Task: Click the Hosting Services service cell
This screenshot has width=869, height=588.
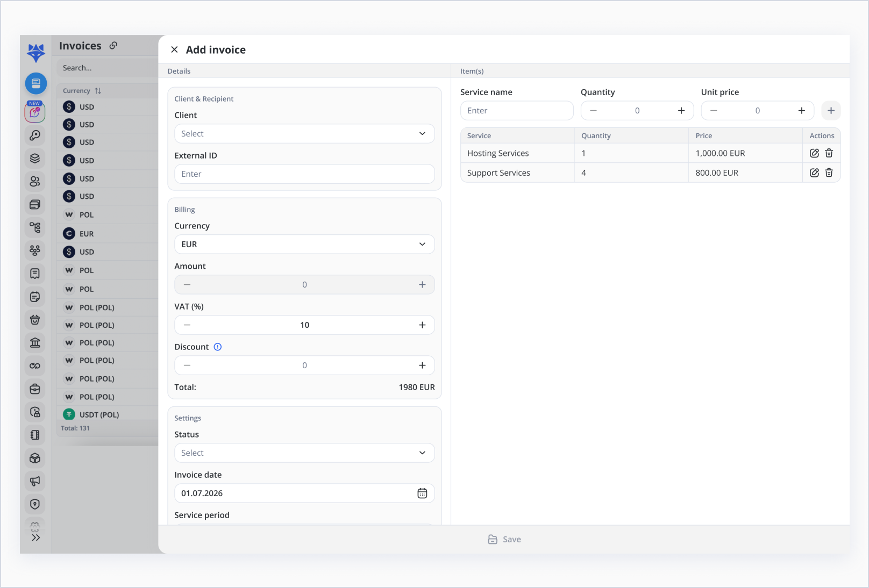Action: click(x=517, y=153)
